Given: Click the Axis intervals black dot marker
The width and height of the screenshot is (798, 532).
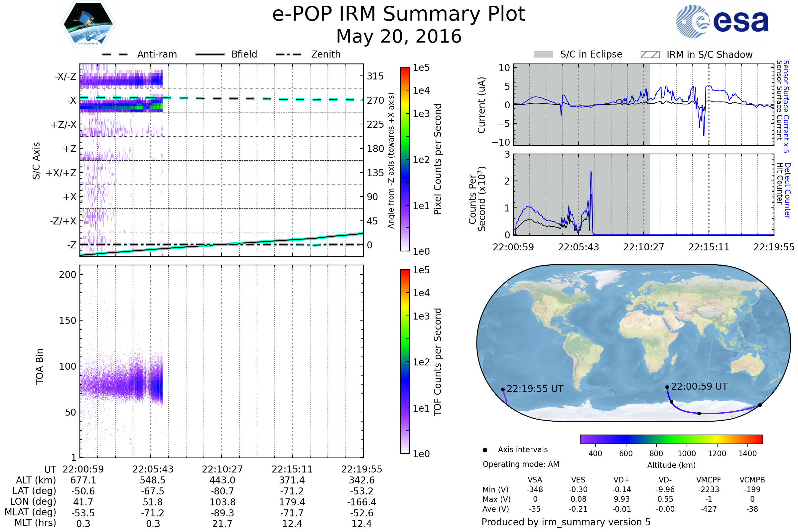Looking at the screenshot, I should 485,450.
